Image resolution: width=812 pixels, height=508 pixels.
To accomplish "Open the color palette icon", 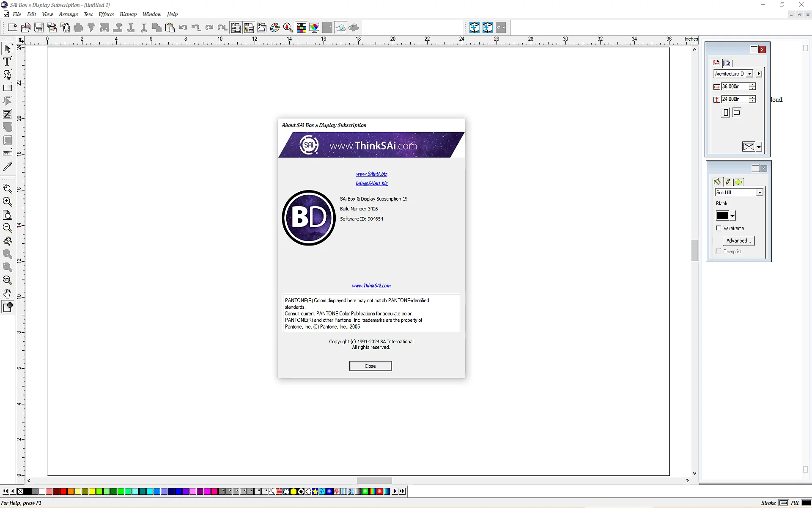I will 275,28.
